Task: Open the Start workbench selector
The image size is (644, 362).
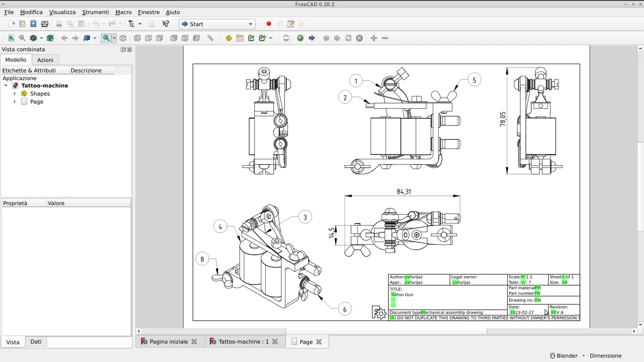Action: 217,24
